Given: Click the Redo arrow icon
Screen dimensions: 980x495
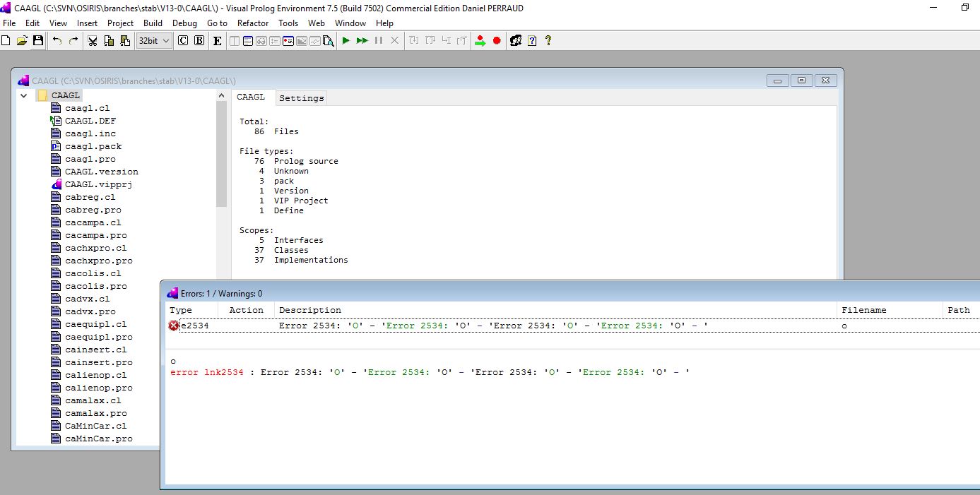Looking at the screenshot, I should (x=73, y=41).
